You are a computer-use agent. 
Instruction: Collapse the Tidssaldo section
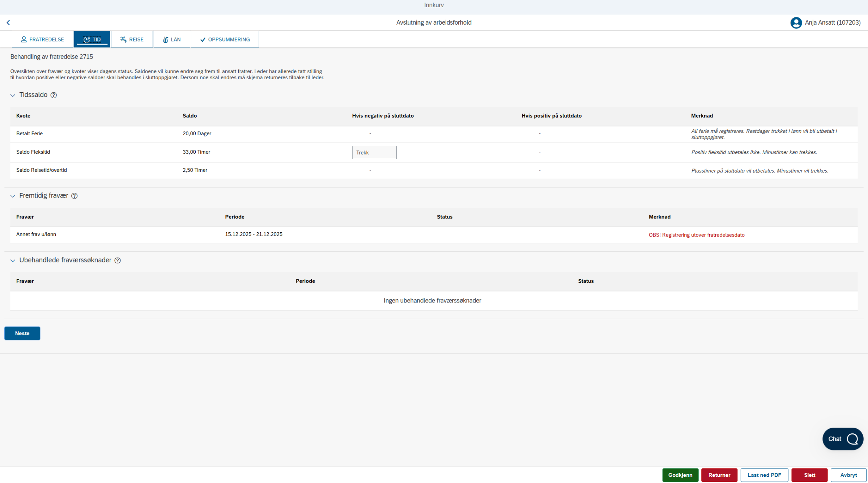(13, 95)
